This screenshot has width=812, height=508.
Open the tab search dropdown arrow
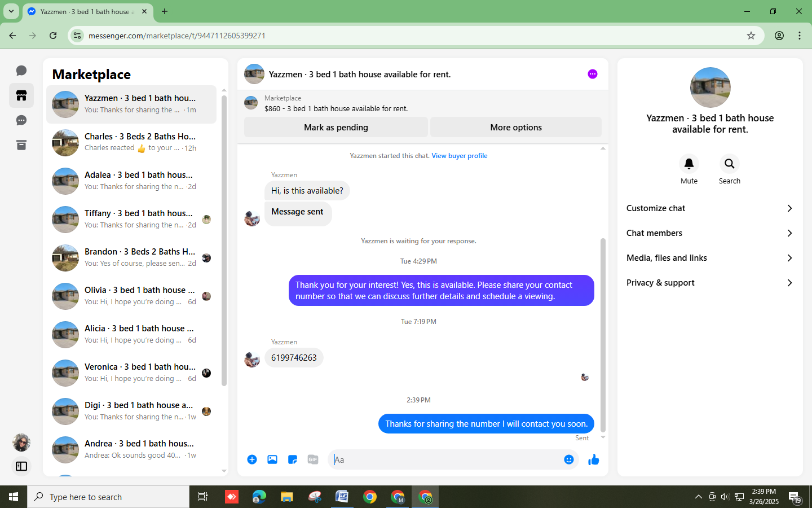point(11,11)
